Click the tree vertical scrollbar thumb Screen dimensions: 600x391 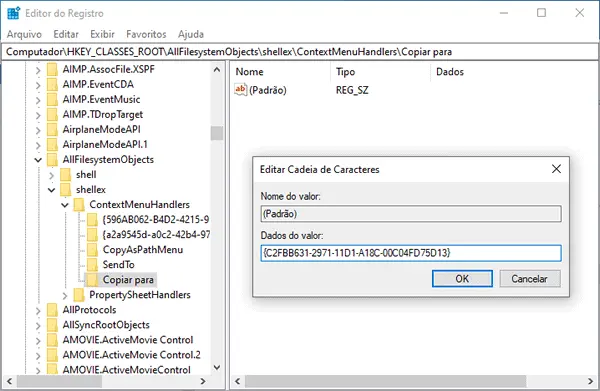click(x=217, y=133)
